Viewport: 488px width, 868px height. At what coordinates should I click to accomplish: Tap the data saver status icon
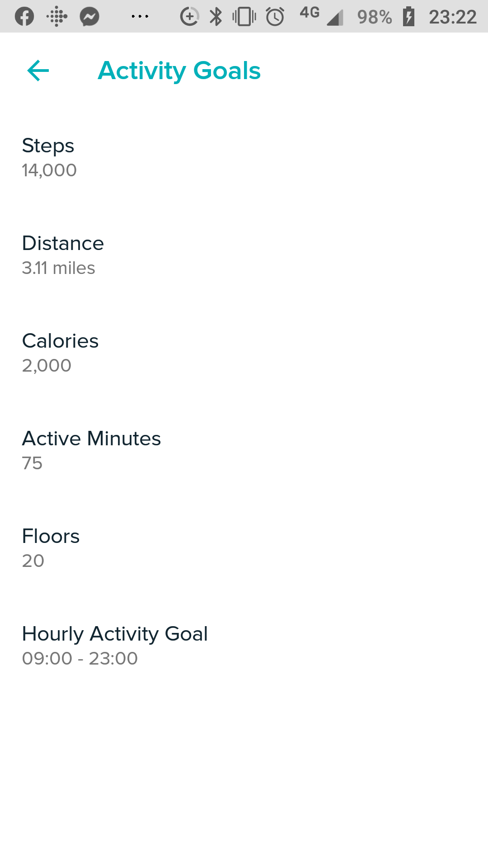(x=189, y=17)
